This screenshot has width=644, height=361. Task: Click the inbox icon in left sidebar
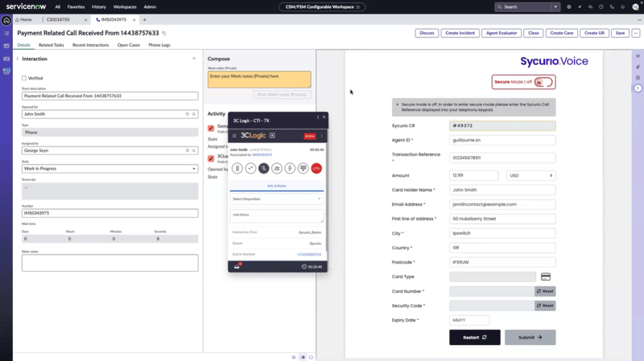[6, 46]
